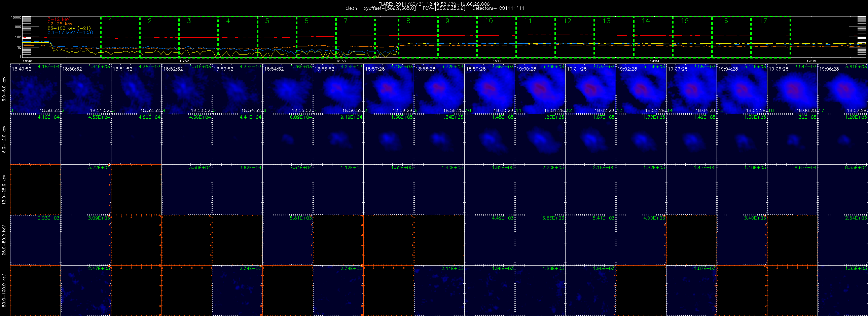
Task: Open the 3-6 keV image starting 18:57:28
Action: (389, 88)
